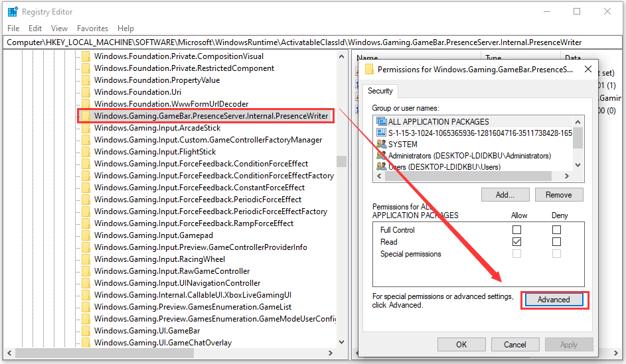This screenshot has width=626, height=364.
Task: Open the View menu
Action: pos(59,29)
